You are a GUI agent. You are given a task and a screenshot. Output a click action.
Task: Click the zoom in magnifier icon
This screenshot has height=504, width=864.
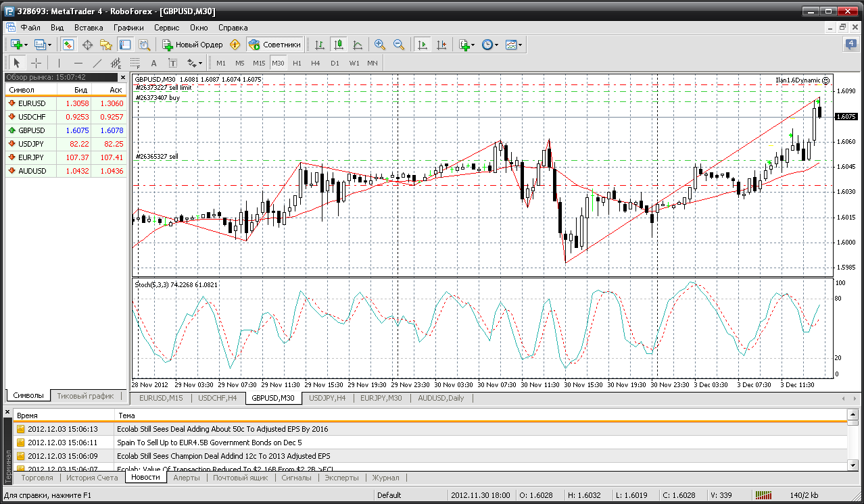pyautogui.click(x=380, y=45)
